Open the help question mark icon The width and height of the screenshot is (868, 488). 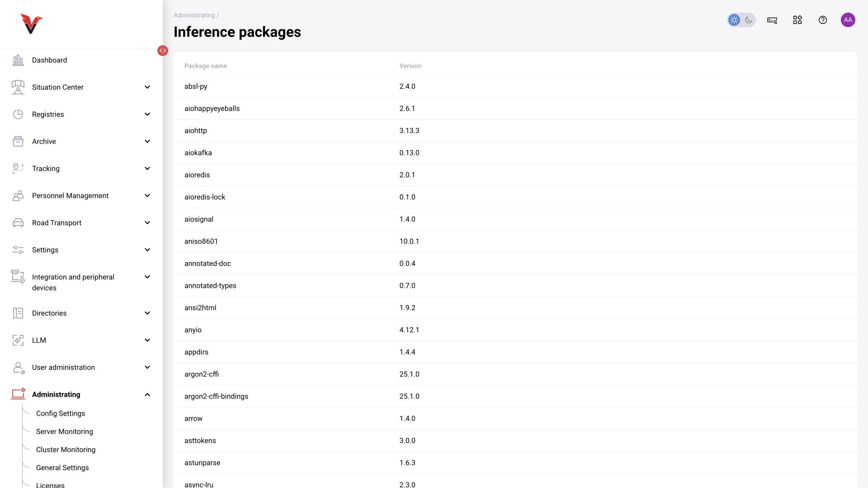pyautogui.click(x=823, y=20)
